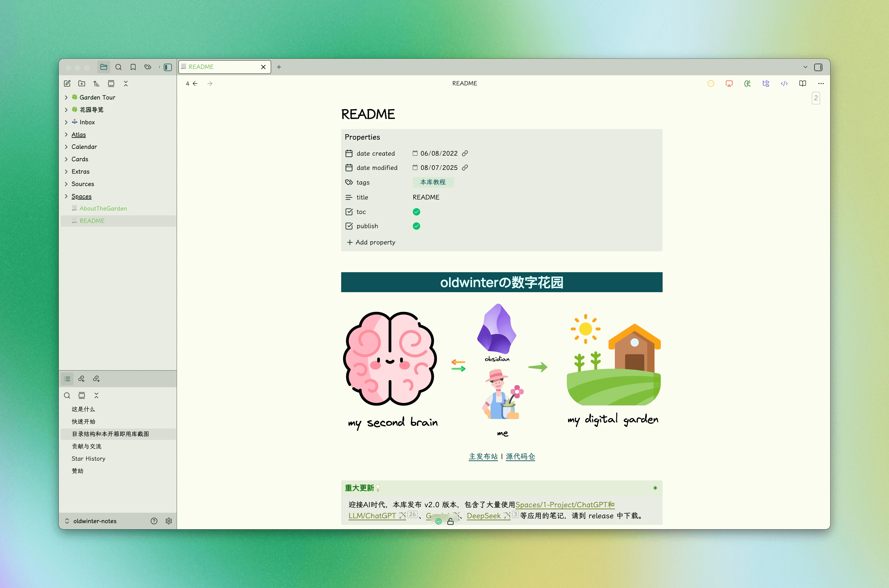This screenshot has width=889, height=588.
Task: Open the Files explorer tab in sidebar
Action: point(104,67)
